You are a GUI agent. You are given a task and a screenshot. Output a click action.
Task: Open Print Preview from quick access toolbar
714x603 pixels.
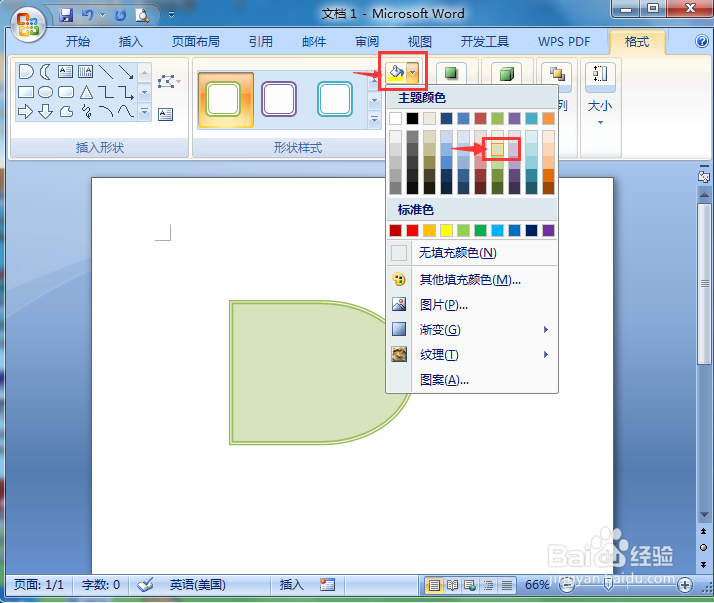(x=142, y=15)
